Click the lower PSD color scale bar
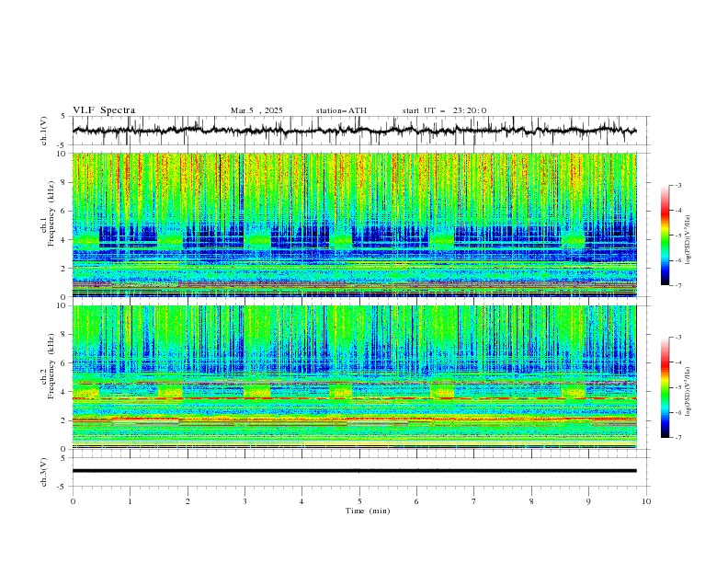This screenshot has width=728, height=563. coord(665,387)
